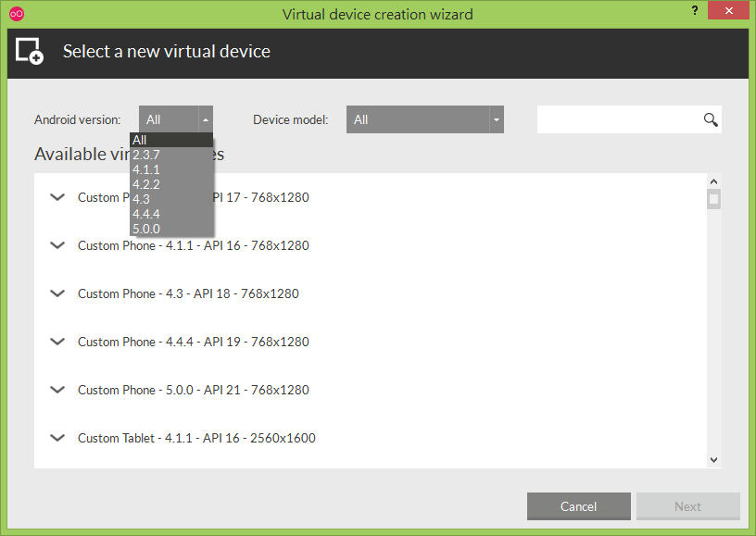This screenshot has width=756, height=536.
Task: Click scrollbar up arrow in device list
Action: (x=714, y=181)
